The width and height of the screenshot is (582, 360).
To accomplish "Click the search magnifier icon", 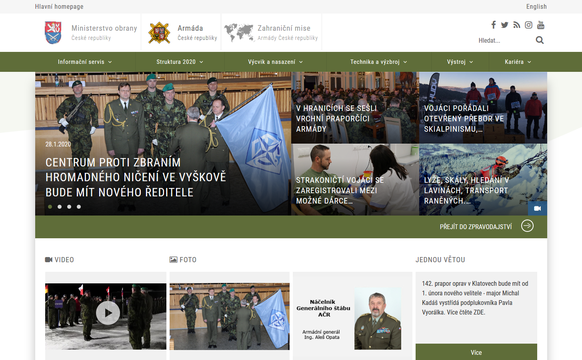I will pyautogui.click(x=540, y=40).
